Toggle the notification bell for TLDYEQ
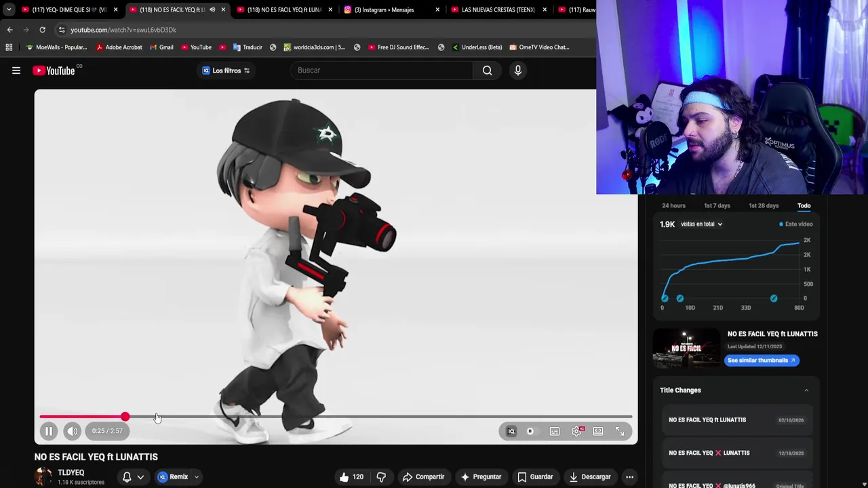 (x=127, y=477)
